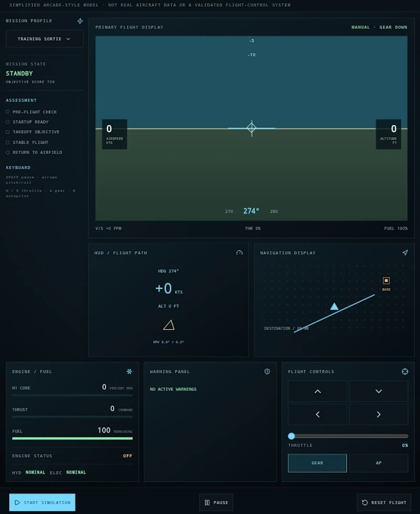Click the 274° heading readout
The width and height of the screenshot is (420, 514).
pyautogui.click(x=251, y=211)
